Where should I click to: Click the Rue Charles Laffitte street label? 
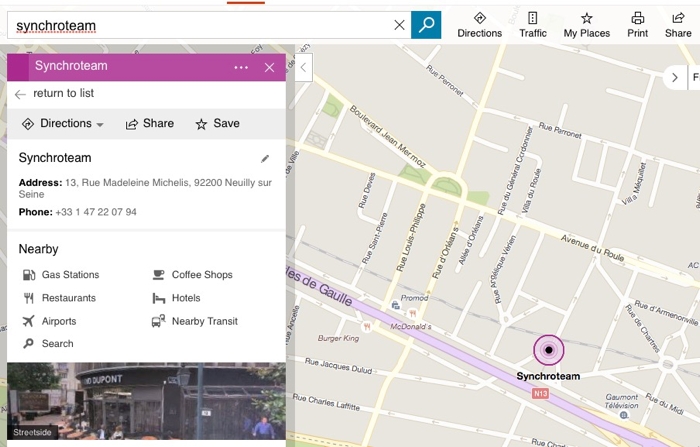pos(326,401)
